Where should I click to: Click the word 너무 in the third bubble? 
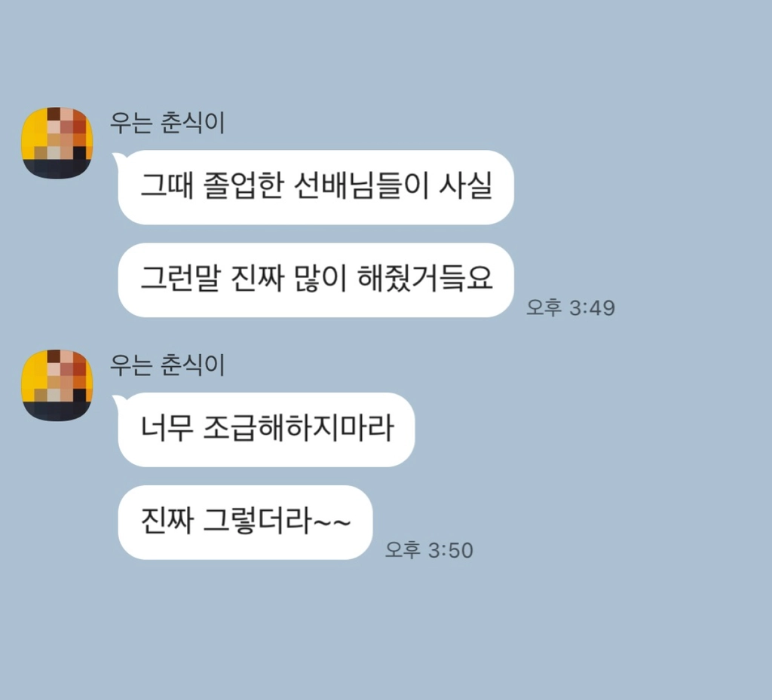167,428
